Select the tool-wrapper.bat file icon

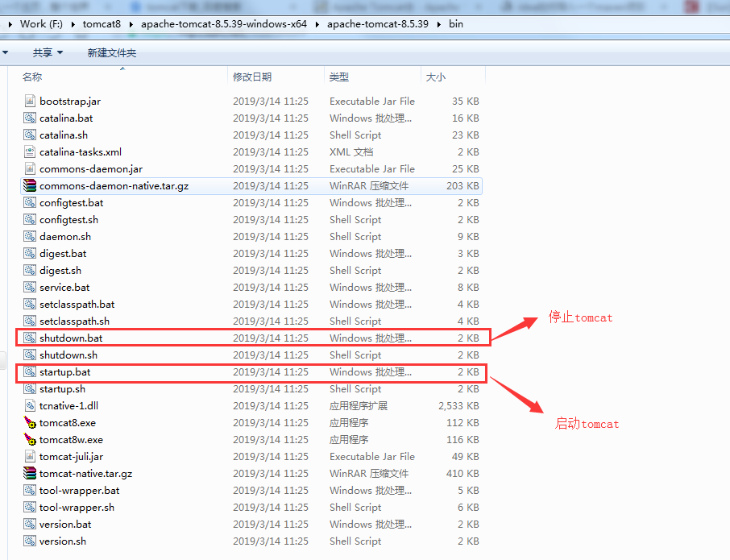click(x=30, y=490)
